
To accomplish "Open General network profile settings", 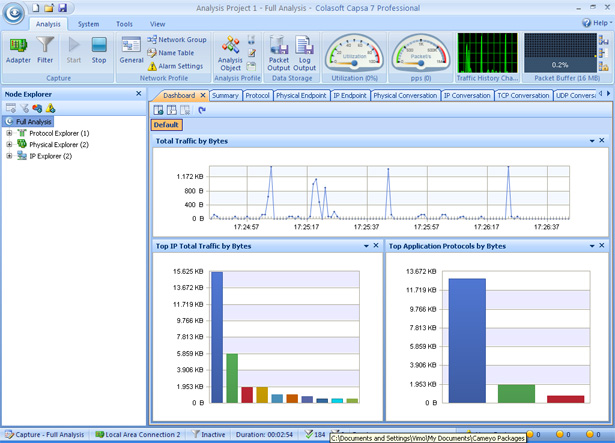I will pos(131,50).
